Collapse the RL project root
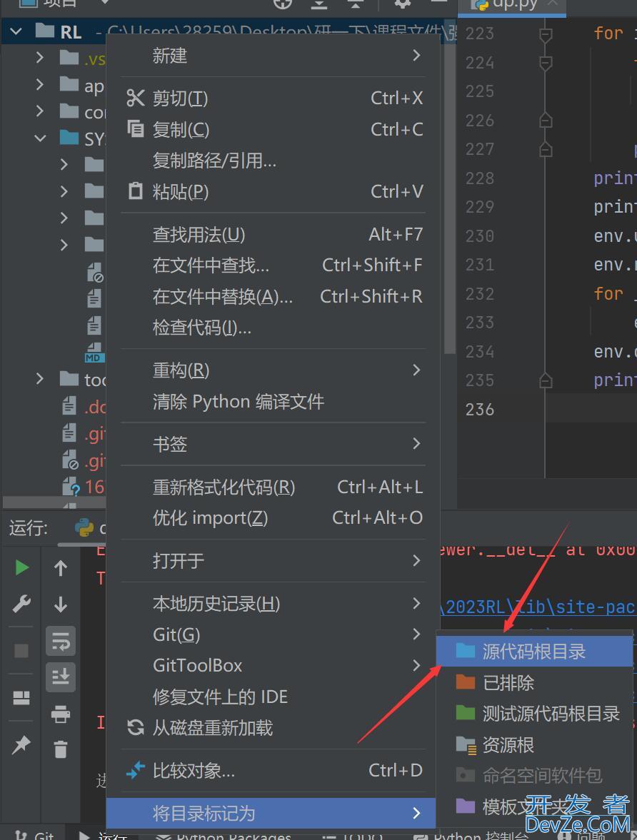637x840 pixels. [16, 31]
